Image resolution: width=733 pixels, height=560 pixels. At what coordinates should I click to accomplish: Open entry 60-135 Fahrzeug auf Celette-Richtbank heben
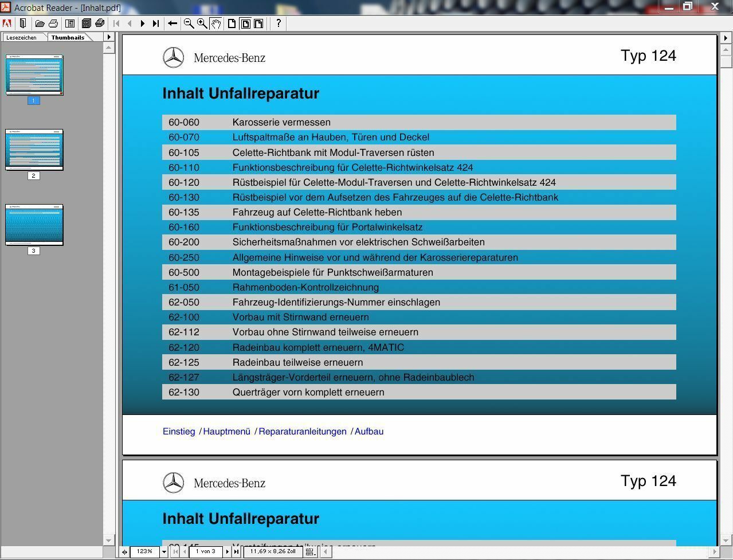coord(419,212)
